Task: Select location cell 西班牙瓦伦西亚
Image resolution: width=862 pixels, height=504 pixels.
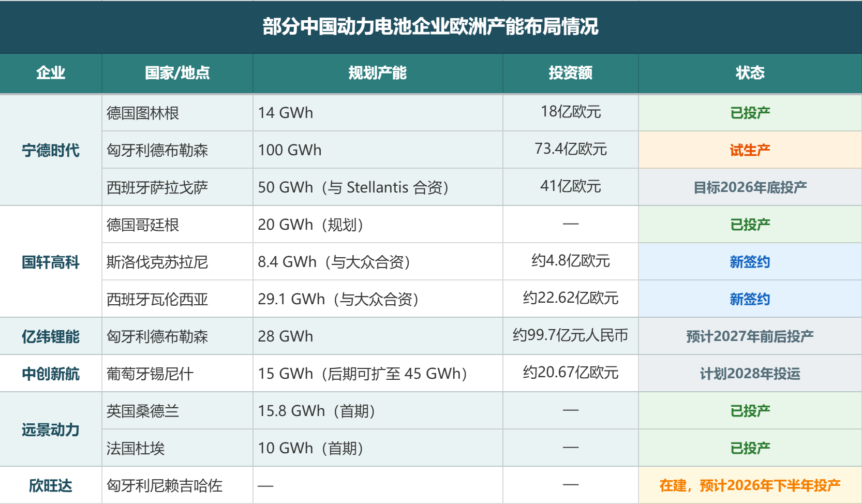Action: tap(177, 299)
